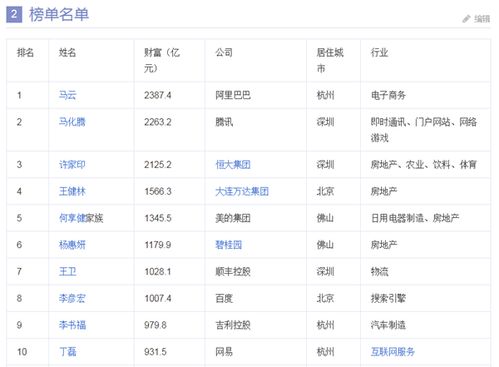Open the 马云 name link

point(68,95)
